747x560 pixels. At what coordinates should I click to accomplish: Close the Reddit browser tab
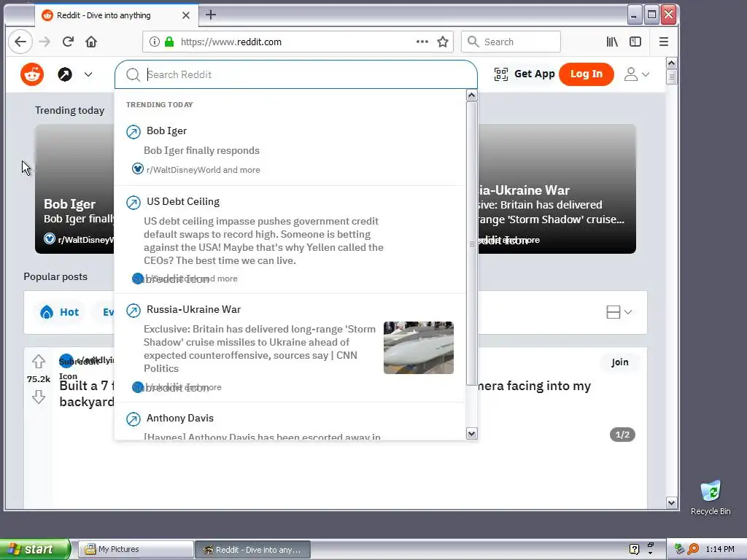click(186, 15)
